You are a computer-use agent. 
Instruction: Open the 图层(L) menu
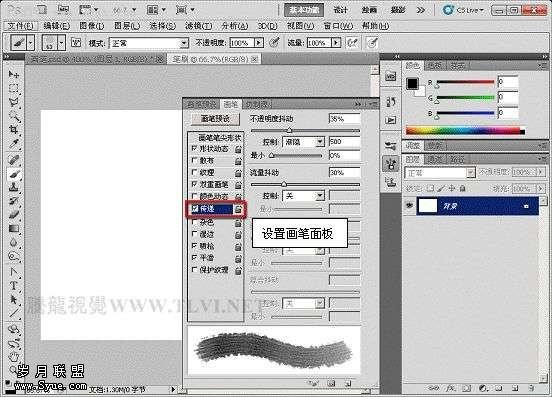click(x=127, y=26)
